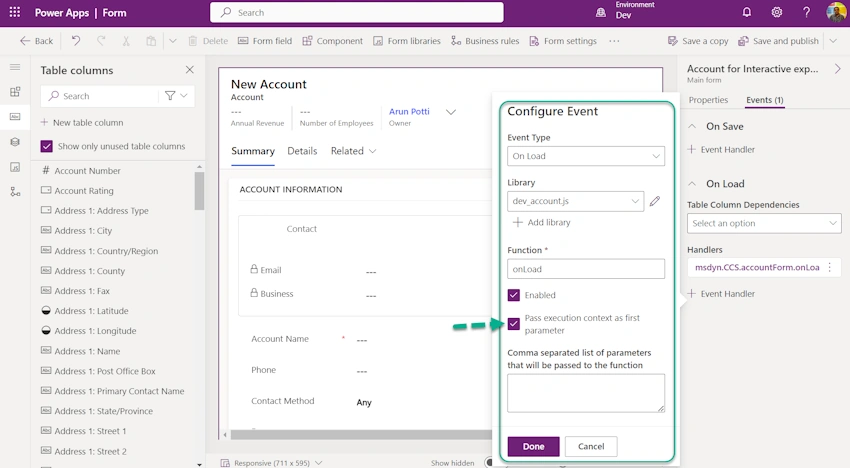Screen dimensions: 850x468
Task: Open Tree view layers icon
Action: click(x=15, y=142)
